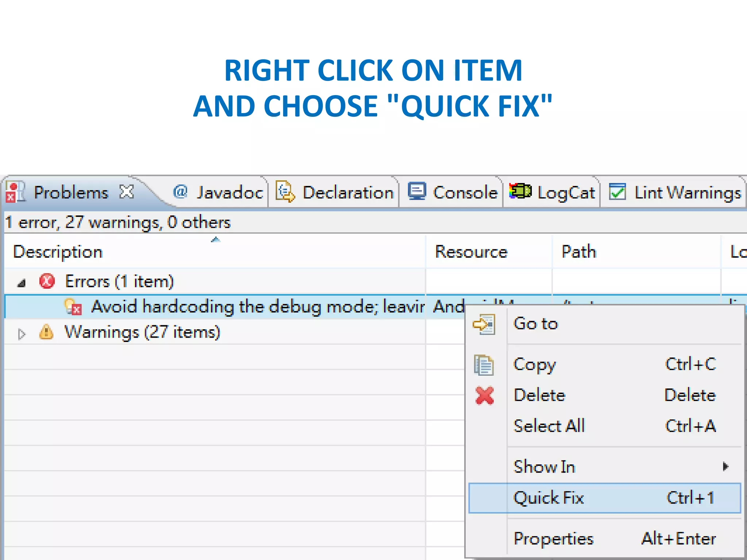Close the Problems view tab

click(x=127, y=192)
